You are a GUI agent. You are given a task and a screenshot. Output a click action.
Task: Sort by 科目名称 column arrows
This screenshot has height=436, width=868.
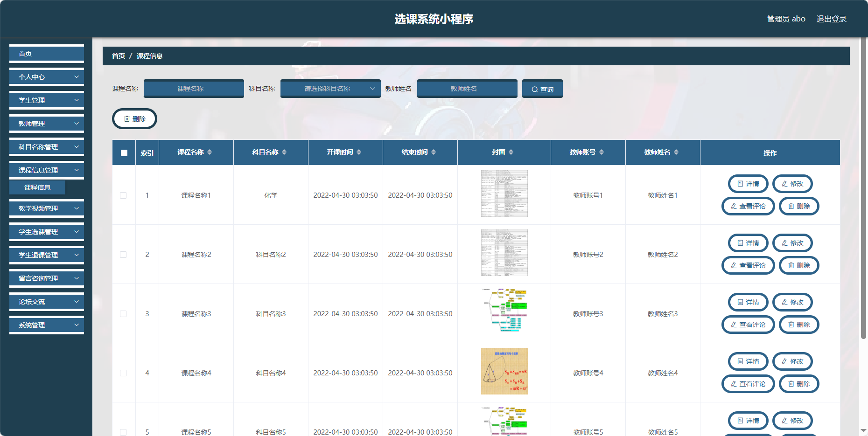[284, 152]
